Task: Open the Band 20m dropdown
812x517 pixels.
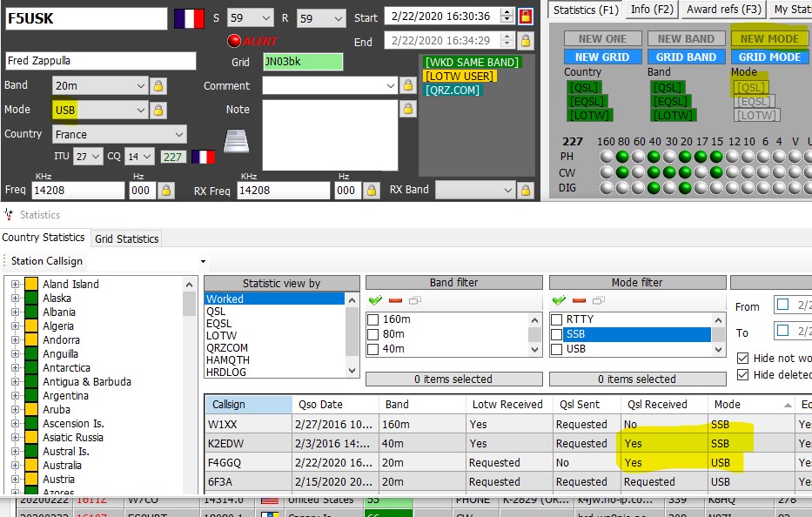Action: pos(141,85)
